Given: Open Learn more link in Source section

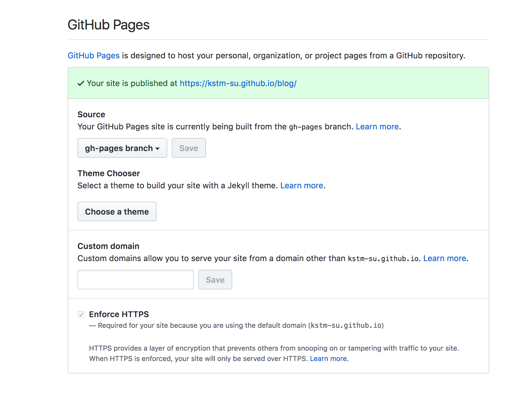Looking at the screenshot, I should (x=377, y=127).
